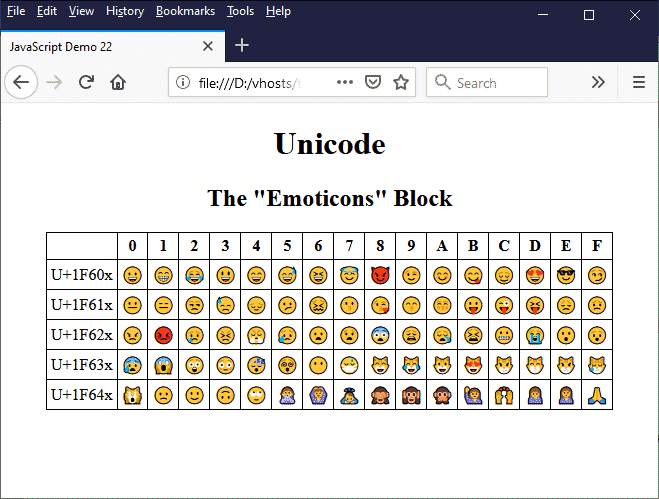Close the Firefox window
Viewport: 659px width, 499px height.
(635, 15)
